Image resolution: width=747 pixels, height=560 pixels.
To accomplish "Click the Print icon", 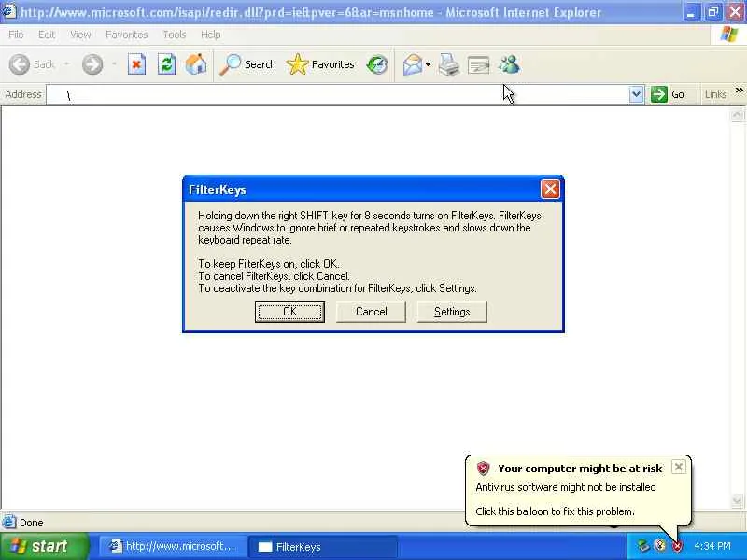I will coord(449,64).
